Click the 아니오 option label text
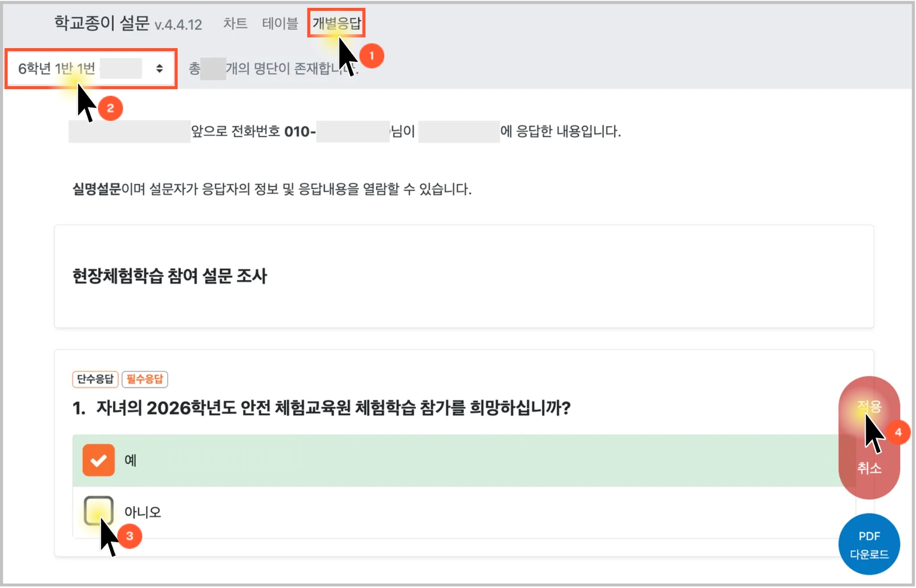Viewport: 916px width, 588px height. (142, 512)
